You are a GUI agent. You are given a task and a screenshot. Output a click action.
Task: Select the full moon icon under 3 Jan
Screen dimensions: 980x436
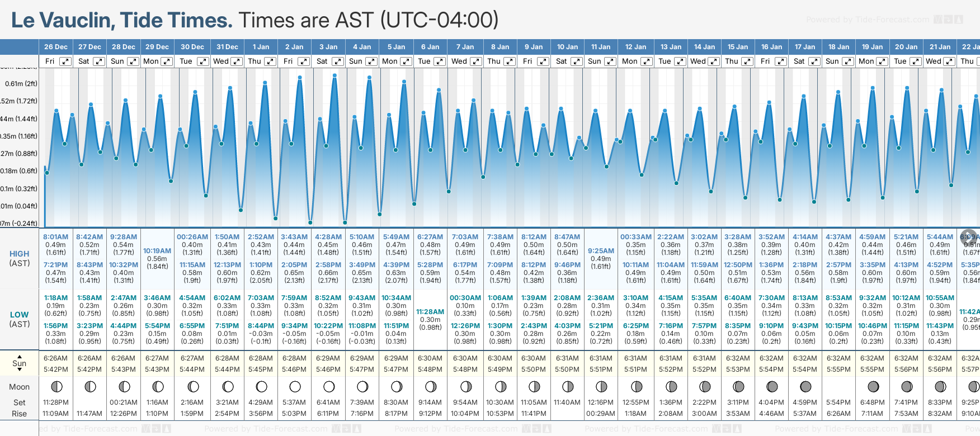click(x=329, y=386)
